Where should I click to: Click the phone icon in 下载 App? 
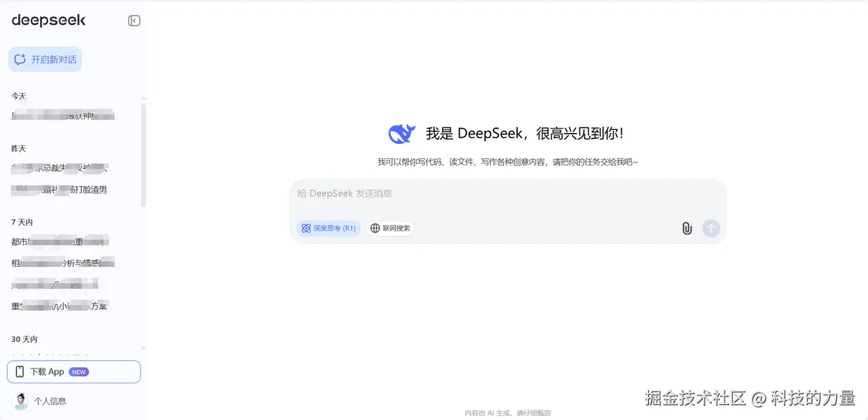coord(20,372)
